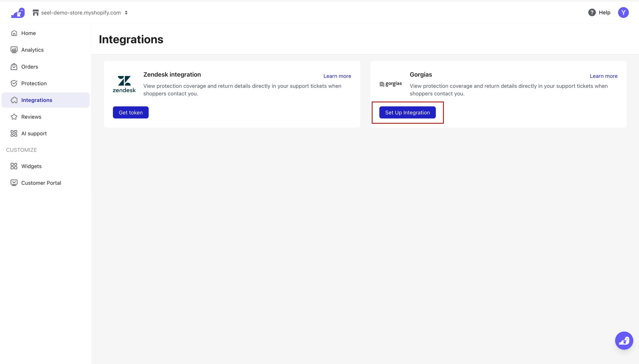Click the Seel logo in header
Viewport: 639px width, 364px height.
[x=18, y=13]
